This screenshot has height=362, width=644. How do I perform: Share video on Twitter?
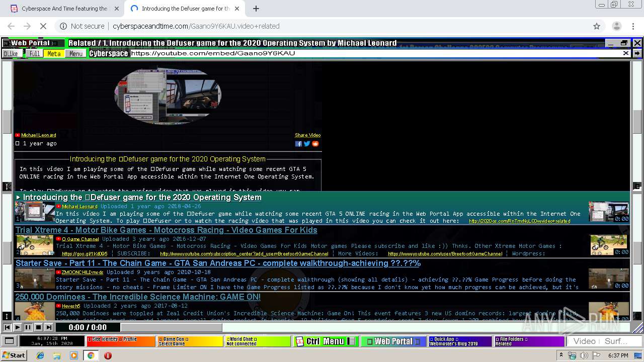coord(307,144)
